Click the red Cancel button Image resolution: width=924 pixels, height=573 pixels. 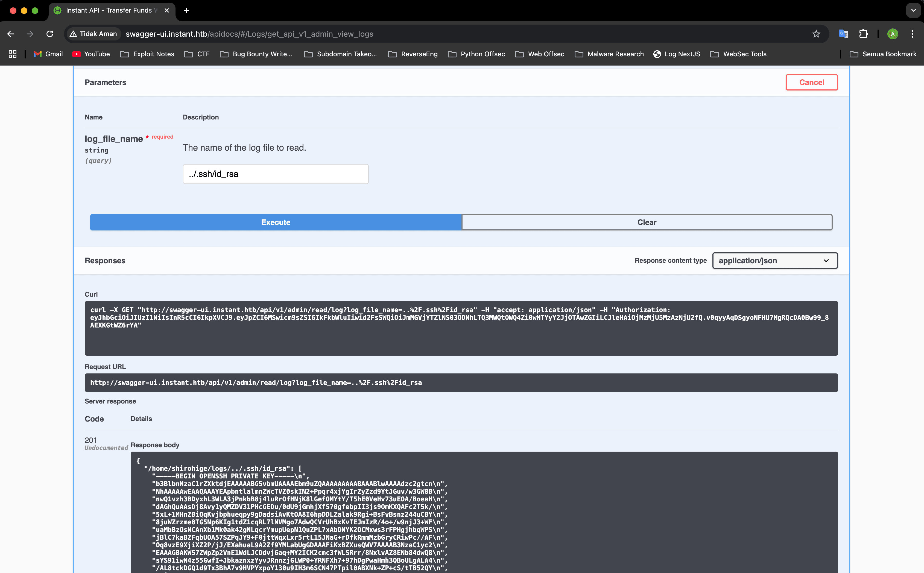(811, 82)
